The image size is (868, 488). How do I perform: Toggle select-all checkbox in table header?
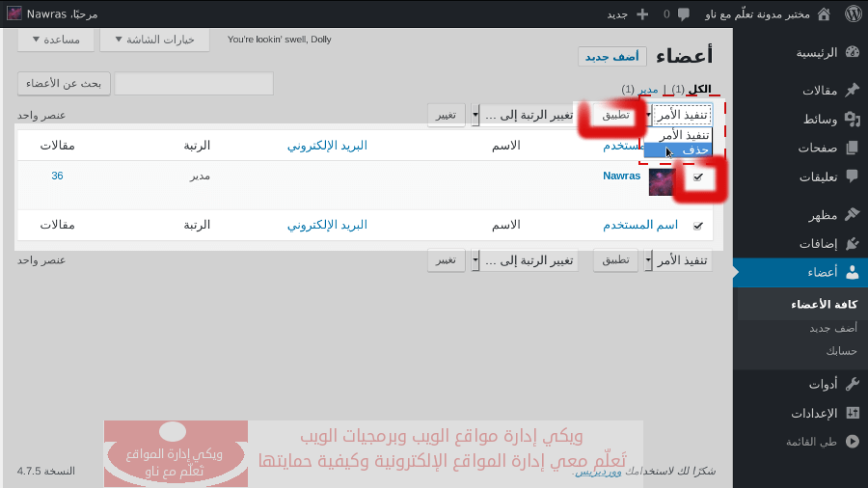(x=697, y=146)
